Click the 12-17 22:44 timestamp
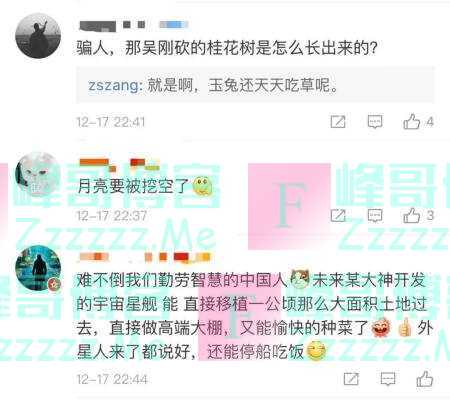 [x=111, y=379]
